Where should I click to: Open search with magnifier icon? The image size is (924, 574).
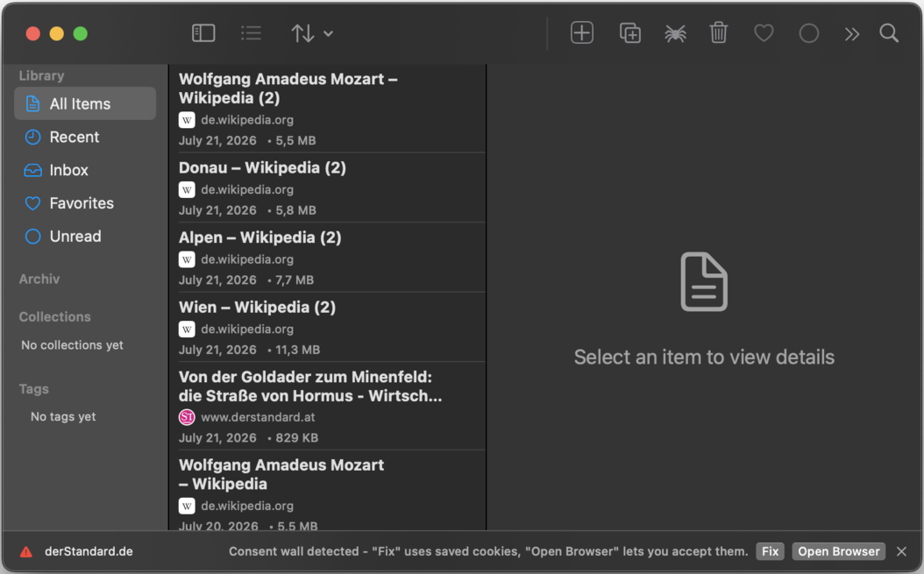pos(889,33)
